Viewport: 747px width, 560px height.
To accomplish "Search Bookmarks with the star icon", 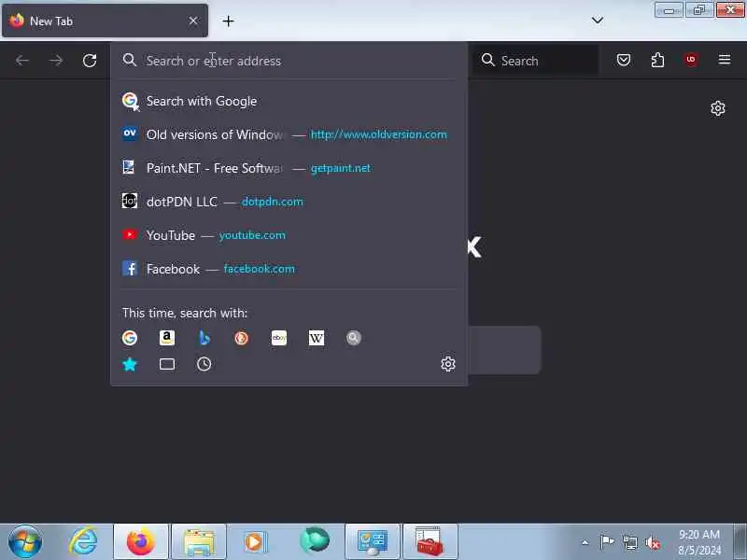I will 130,364.
